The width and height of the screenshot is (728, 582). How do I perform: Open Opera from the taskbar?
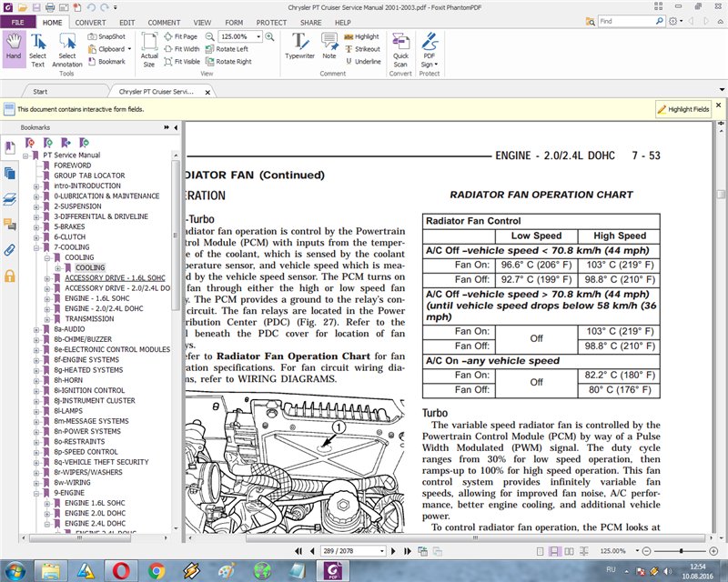pos(121,570)
